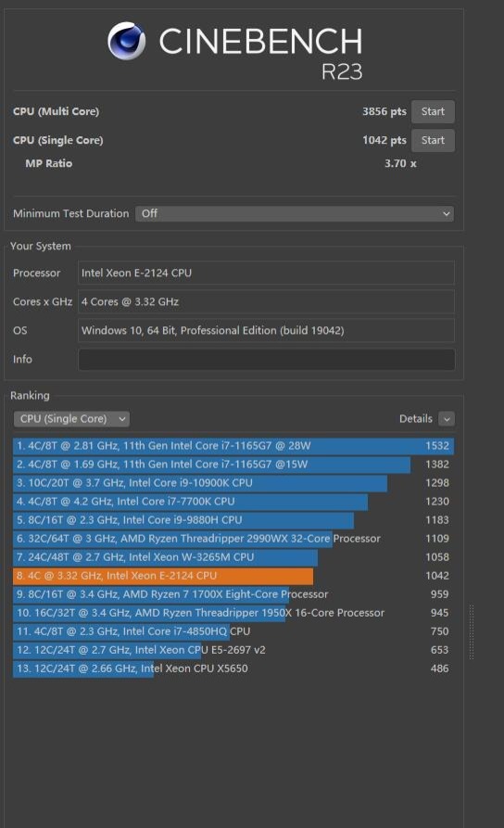Screen dimensions: 504x828
Task: Click the Processor field Intel Xeon E-2124
Action: click(x=266, y=273)
